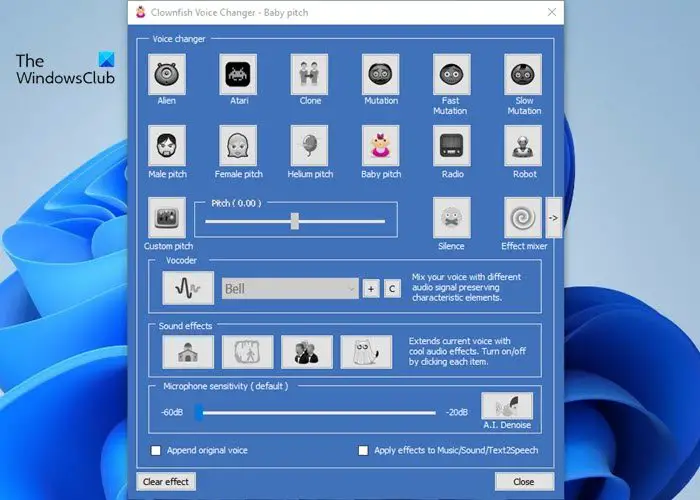700x500 pixels.
Task: Choose the Clone voice effect
Action: pyautogui.click(x=309, y=74)
